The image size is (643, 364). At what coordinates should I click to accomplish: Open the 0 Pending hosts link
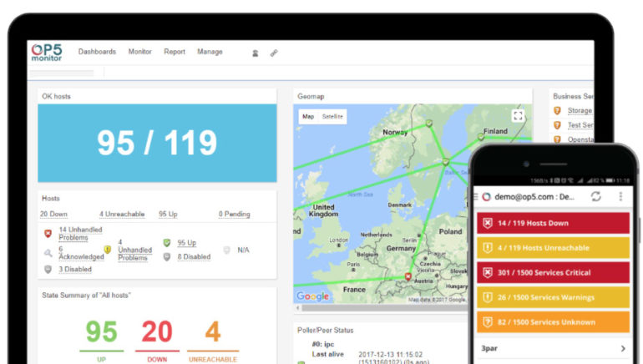click(x=234, y=214)
